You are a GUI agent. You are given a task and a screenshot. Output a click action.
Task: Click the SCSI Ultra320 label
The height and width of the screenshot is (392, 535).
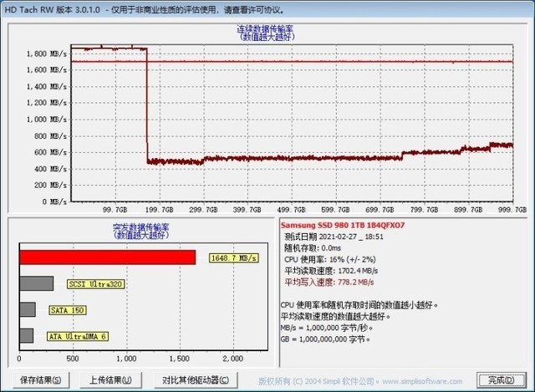point(95,284)
